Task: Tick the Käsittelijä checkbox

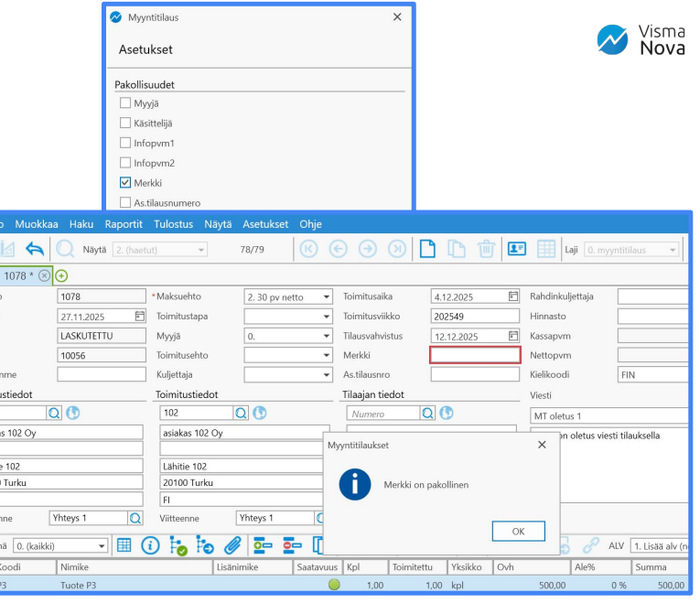Action: [x=125, y=123]
